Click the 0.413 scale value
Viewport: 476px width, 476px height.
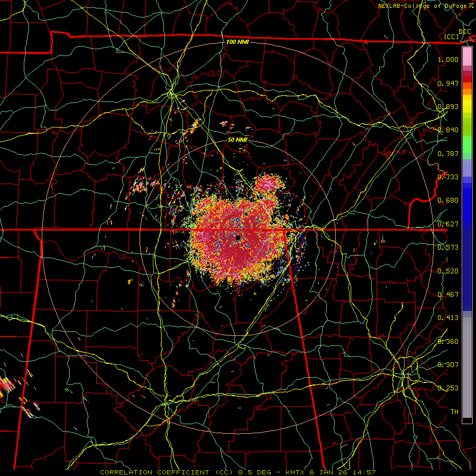click(448, 318)
